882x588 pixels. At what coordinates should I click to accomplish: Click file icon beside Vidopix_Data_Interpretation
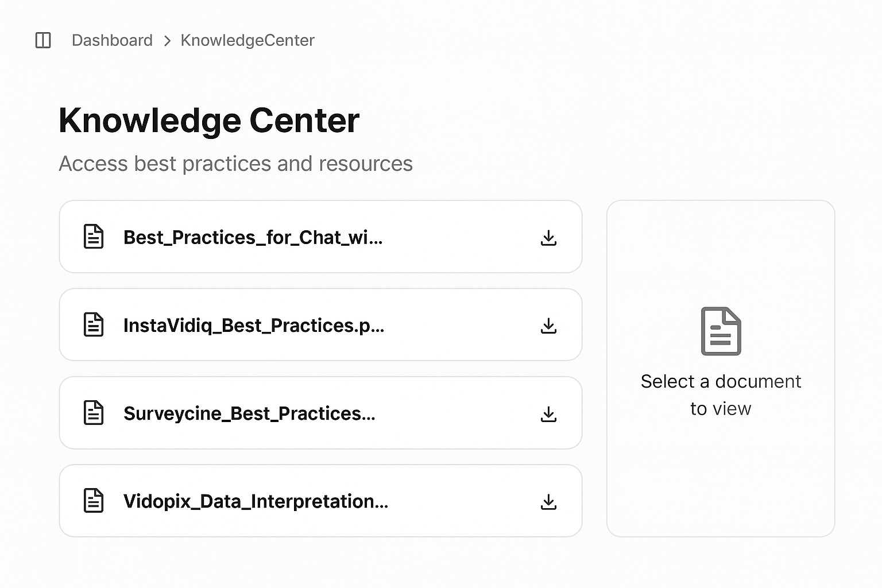click(94, 500)
